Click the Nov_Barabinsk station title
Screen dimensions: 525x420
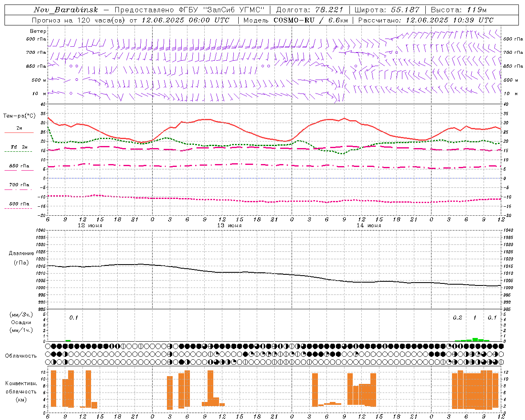tap(66, 10)
